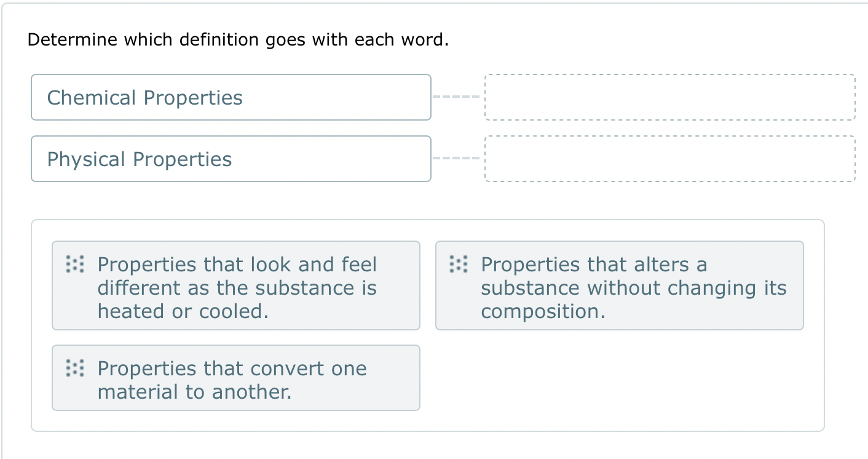
Task: Select the definition card about converting one material to another
Action: tap(236, 378)
